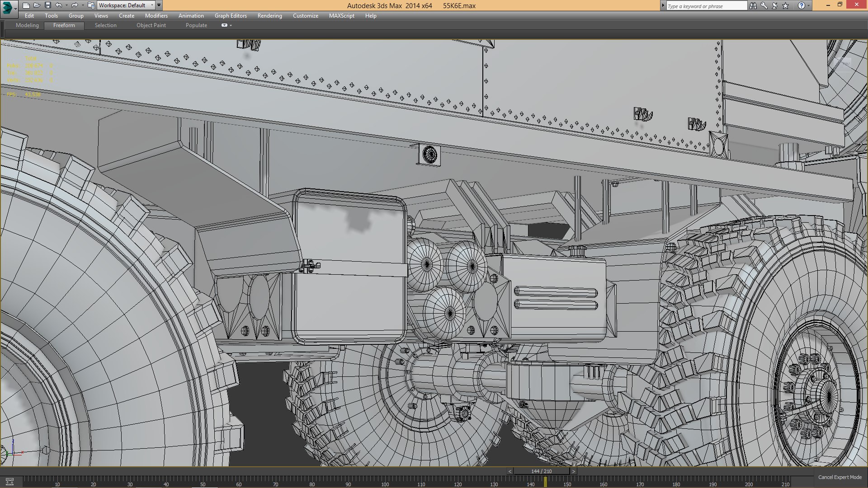The width and height of the screenshot is (868, 488).
Task: Click the Redo arrow icon
Action: tap(75, 5)
